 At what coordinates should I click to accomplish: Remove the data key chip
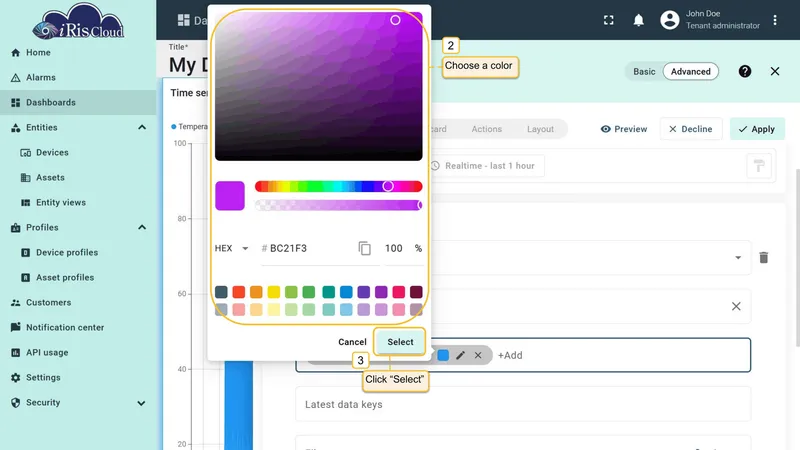(478, 355)
